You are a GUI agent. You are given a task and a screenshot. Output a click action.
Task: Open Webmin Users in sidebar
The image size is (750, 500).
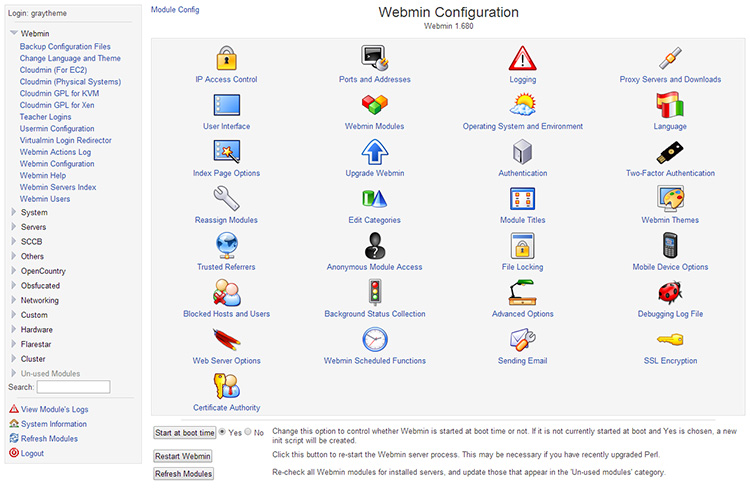pos(45,199)
